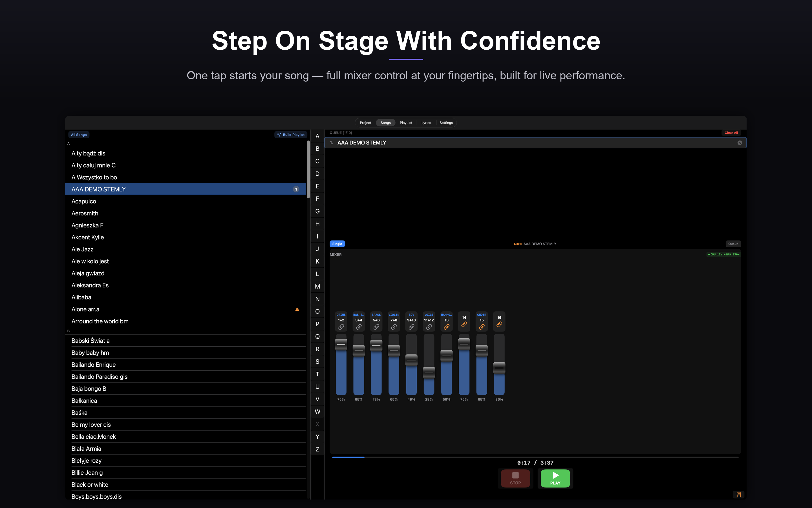Viewport: 812px width, 508px height.
Task: Click the DRIMS channel fader at 75%
Action: tap(341, 364)
